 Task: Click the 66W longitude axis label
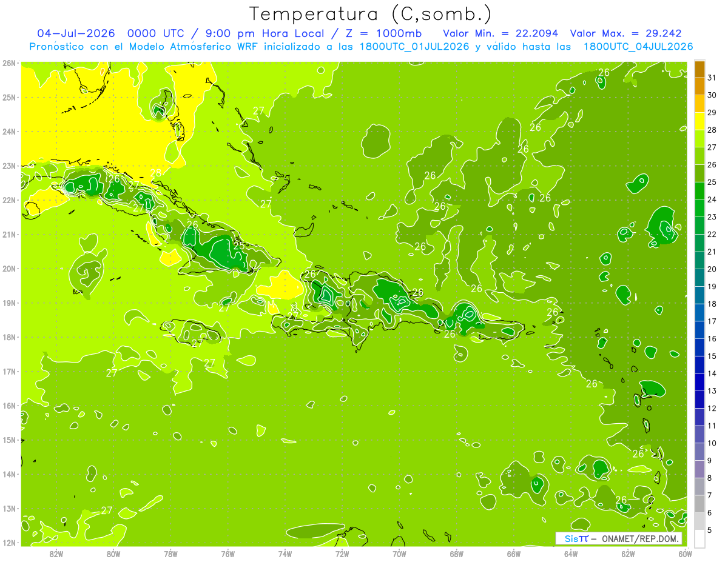click(513, 554)
